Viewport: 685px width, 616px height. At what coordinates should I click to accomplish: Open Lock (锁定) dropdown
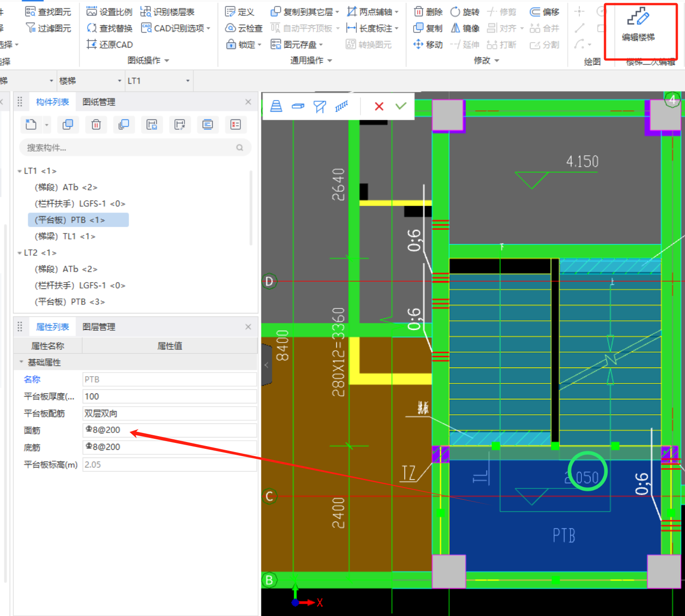[x=259, y=45]
